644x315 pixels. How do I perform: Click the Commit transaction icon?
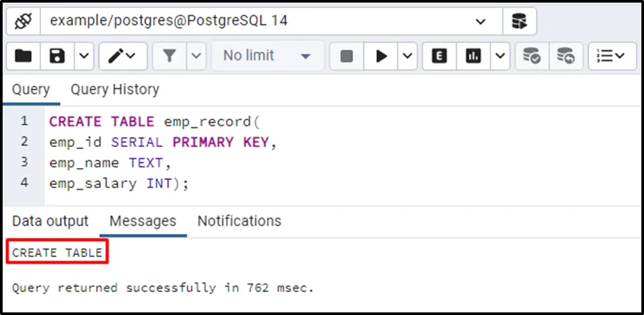(x=531, y=57)
